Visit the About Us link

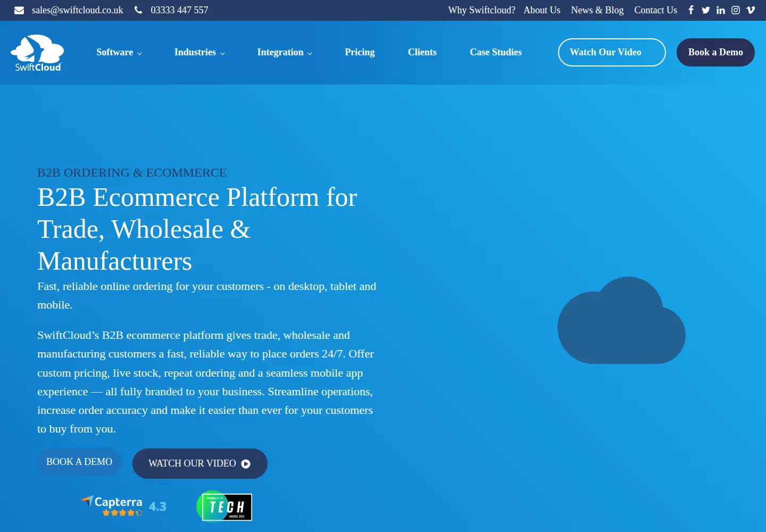click(x=542, y=10)
